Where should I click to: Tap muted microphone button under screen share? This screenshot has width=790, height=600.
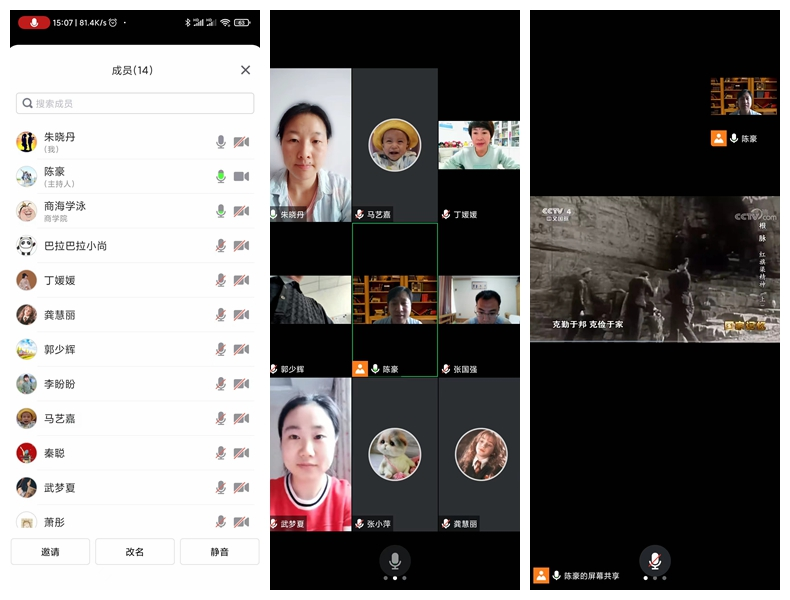655,560
